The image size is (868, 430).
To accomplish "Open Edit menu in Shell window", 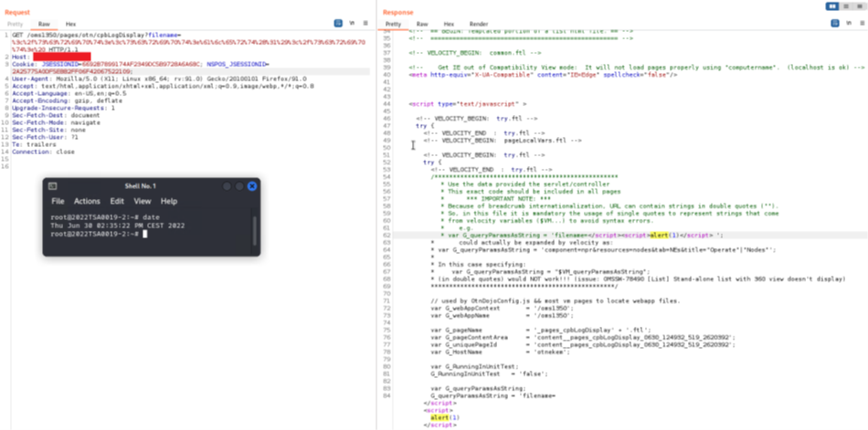I will pos(117,202).
